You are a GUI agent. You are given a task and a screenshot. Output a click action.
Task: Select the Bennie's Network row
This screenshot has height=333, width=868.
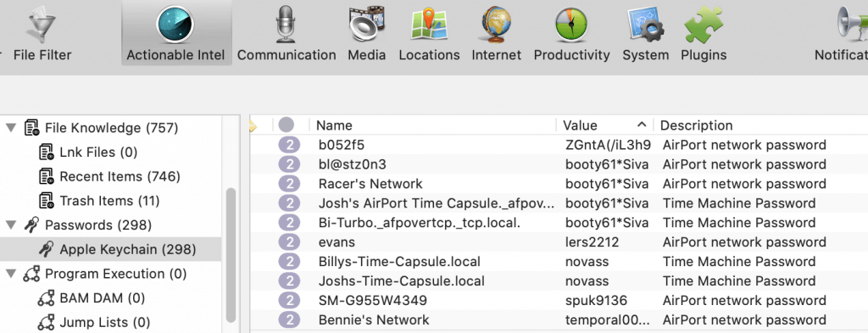[559, 319]
